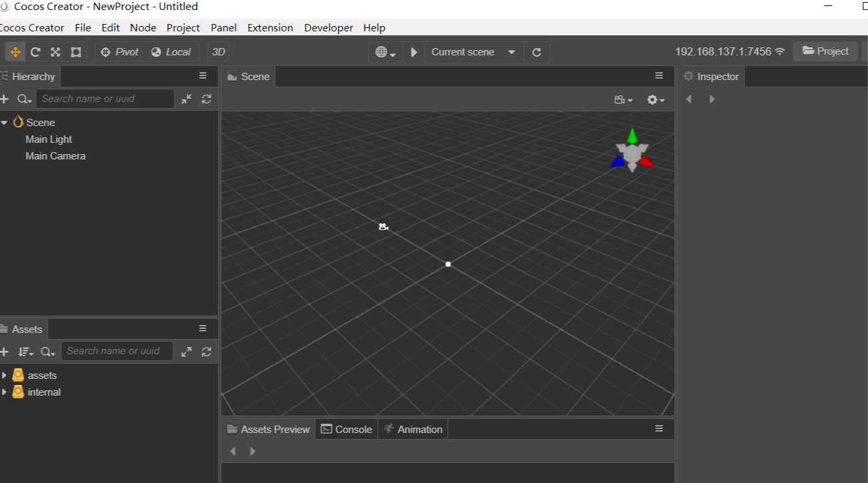Open the scene camera settings dropdown
Image resolution: width=868 pixels, height=483 pixels.
[624, 99]
